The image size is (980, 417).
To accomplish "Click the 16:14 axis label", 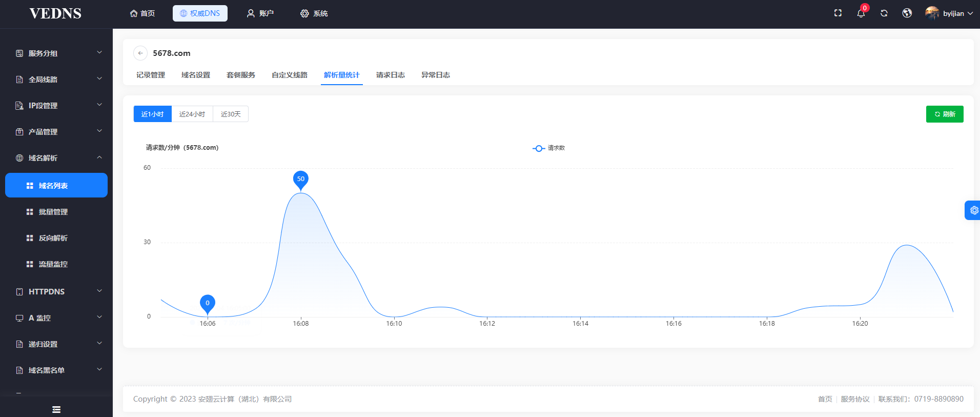I will point(580,324).
